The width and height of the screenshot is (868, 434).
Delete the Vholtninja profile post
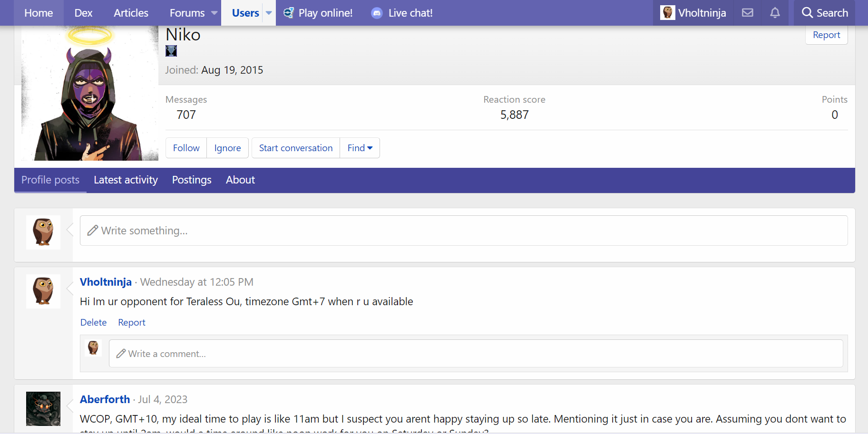click(93, 322)
